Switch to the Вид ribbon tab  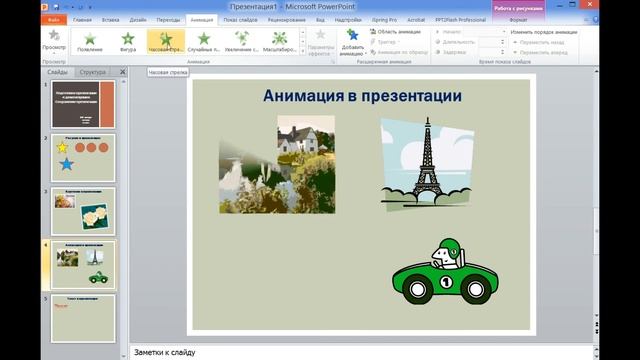tap(320, 20)
